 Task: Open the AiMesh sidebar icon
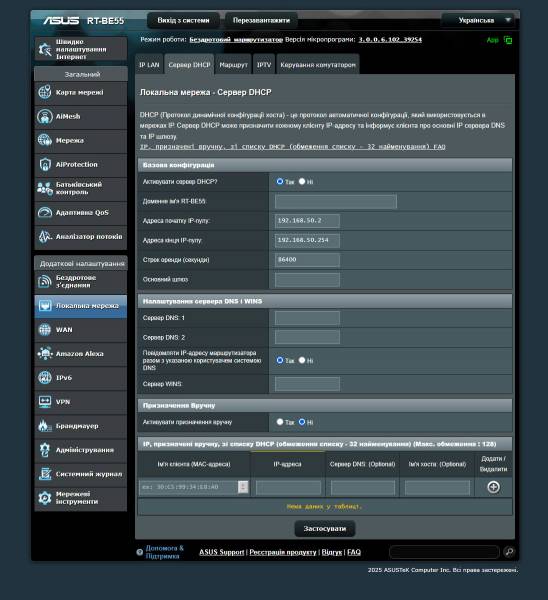[x=45, y=116]
